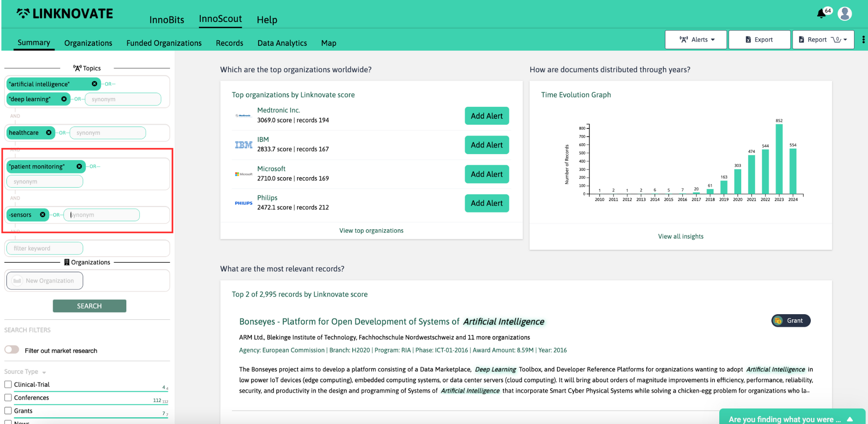Expand the feedback panel arrow
The width and height of the screenshot is (868, 424).
(850, 419)
